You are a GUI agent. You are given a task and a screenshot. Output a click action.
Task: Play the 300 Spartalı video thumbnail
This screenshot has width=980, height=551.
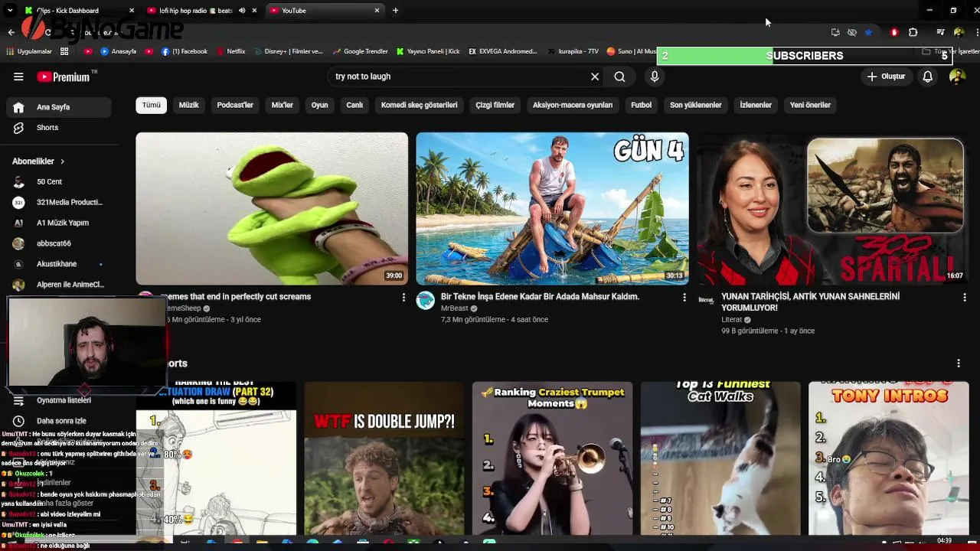pyautogui.click(x=832, y=209)
